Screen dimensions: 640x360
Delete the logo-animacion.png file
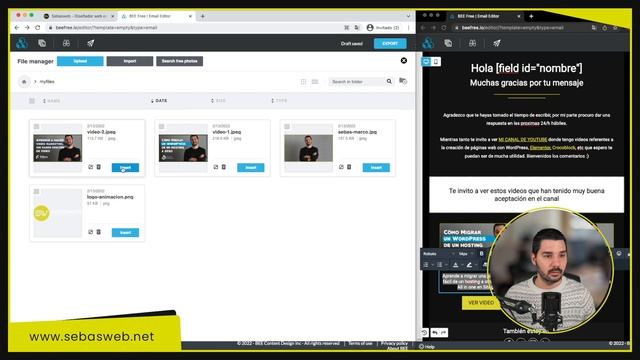[98, 232]
